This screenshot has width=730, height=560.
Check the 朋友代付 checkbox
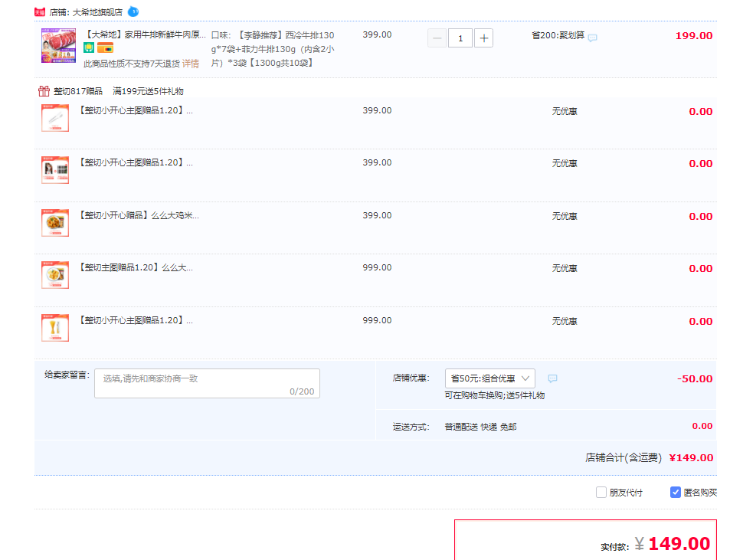(x=601, y=492)
